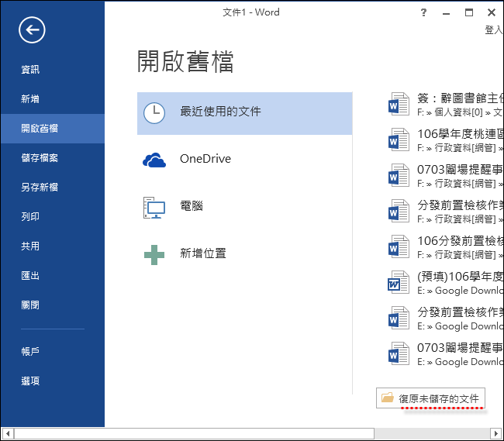Image resolution: width=504 pixels, height=441 pixels.
Task: Click the back arrow circle icon
Action: point(32,30)
